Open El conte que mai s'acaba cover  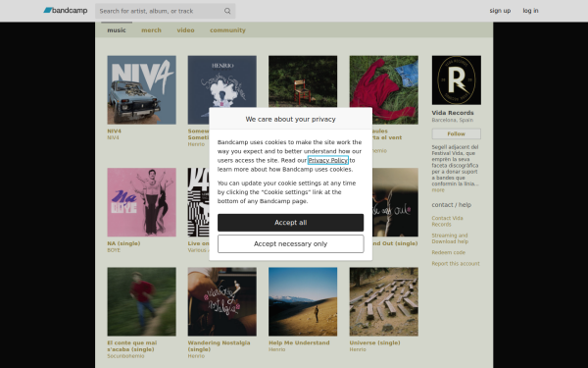point(142,301)
